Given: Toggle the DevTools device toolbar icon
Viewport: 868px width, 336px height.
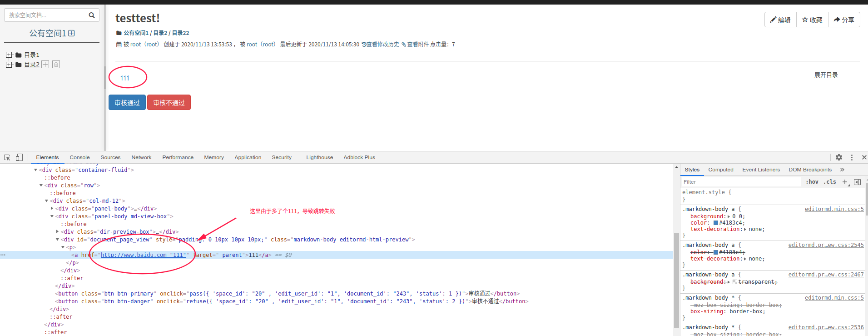Looking at the screenshot, I should coord(19,157).
